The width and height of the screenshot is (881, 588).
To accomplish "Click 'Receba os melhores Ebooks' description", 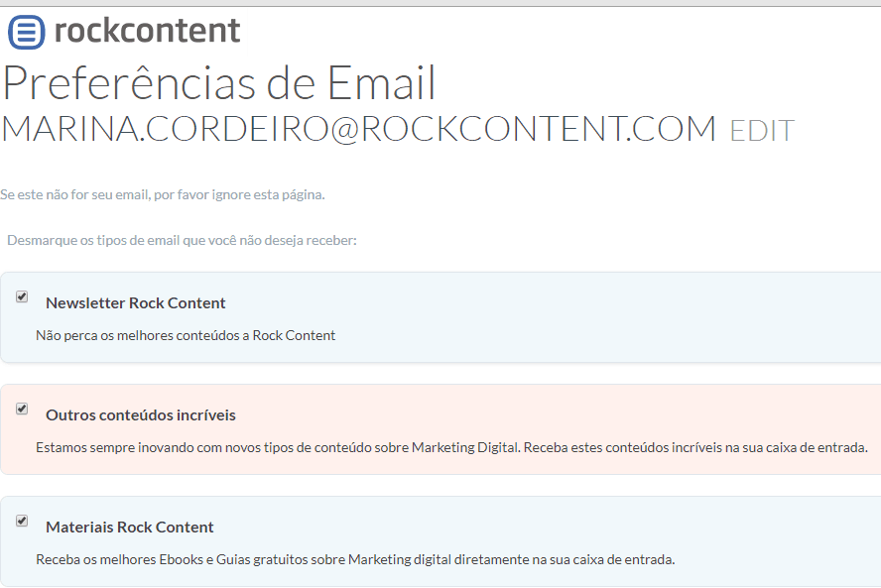I will (355, 559).
